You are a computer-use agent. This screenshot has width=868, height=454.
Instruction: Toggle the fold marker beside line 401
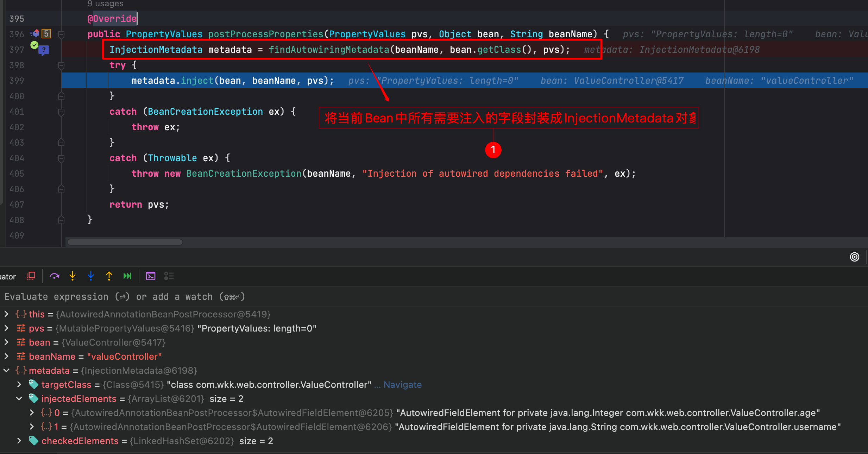tap(61, 112)
